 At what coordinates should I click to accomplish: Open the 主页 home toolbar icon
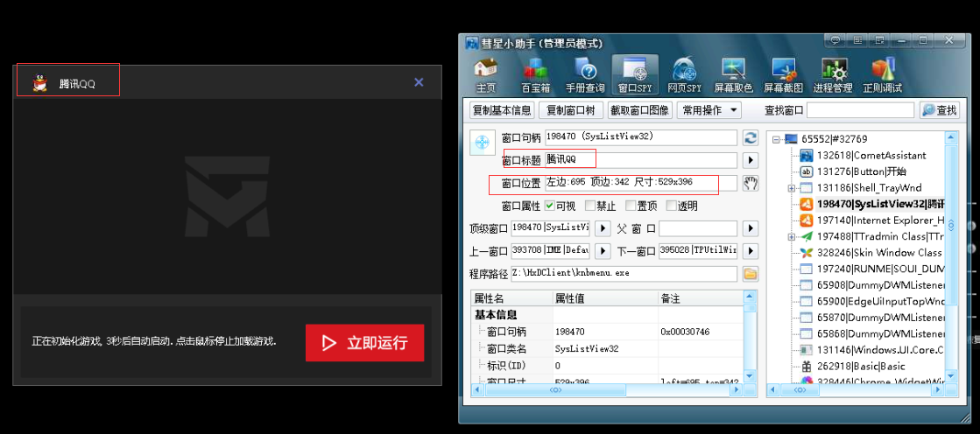pyautogui.click(x=486, y=75)
